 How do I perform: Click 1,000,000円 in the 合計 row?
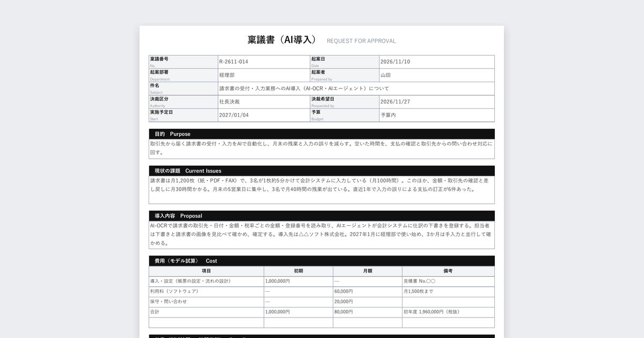pyautogui.click(x=277, y=312)
